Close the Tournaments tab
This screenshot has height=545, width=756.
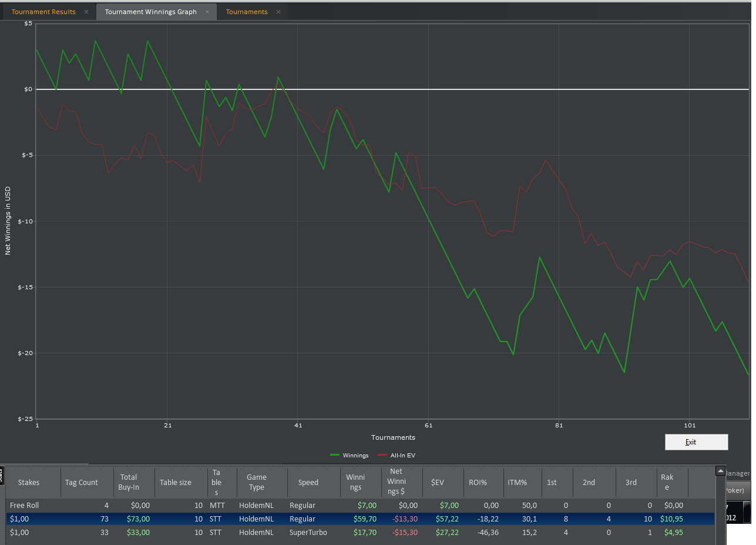click(x=278, y=12)
